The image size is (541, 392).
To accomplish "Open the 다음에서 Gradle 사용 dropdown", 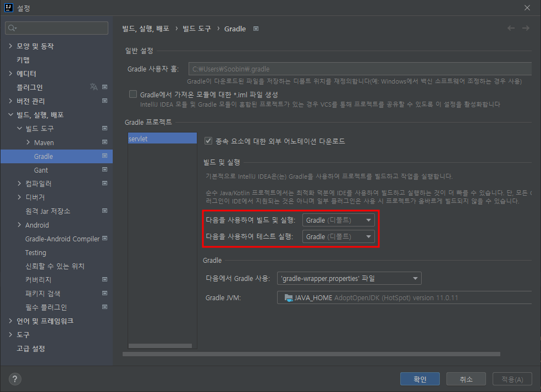I will click(349, 279).
